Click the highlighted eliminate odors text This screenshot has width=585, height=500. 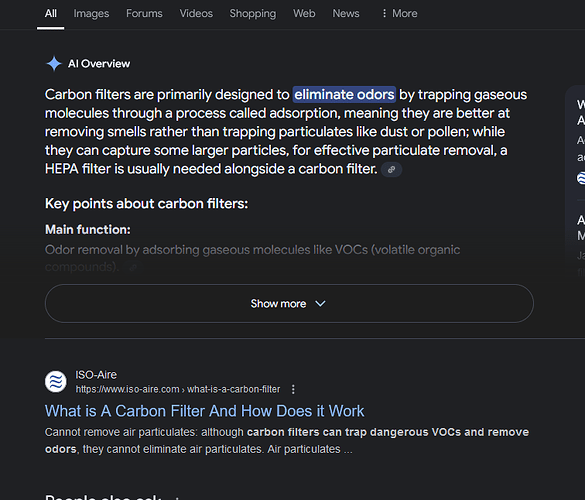[344, 94]
